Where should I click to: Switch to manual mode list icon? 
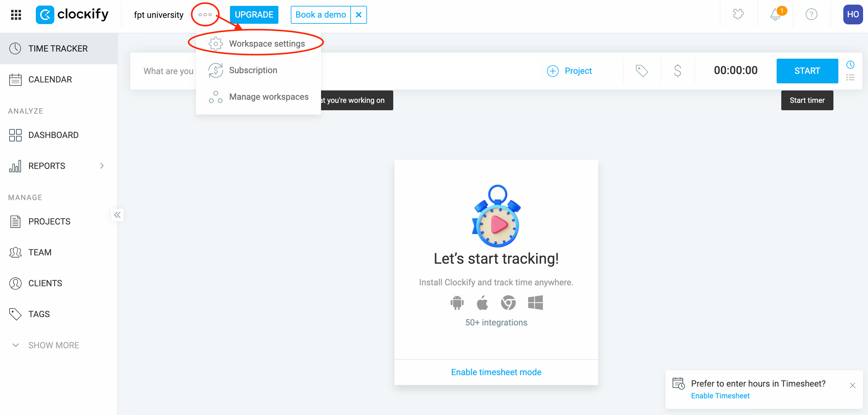click(850, 78)
